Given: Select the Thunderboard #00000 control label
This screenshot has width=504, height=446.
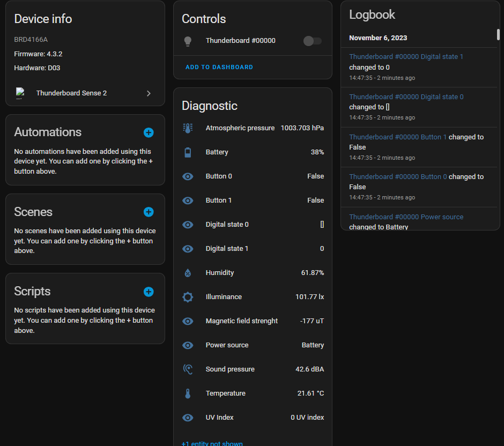Looking at the screenshot, I should (240, 41).
